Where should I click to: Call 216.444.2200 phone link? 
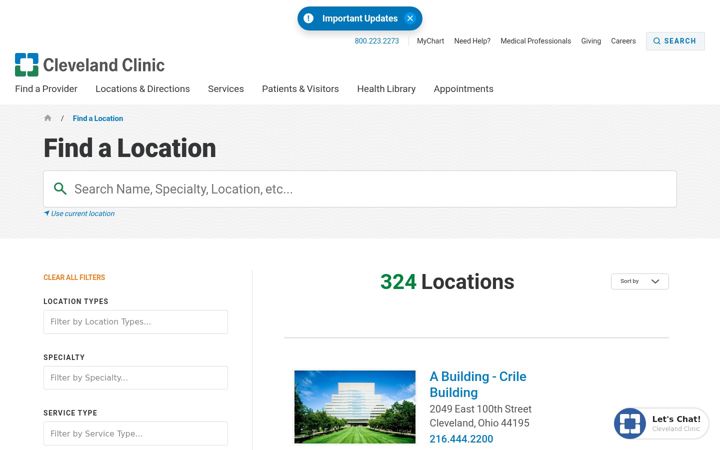pyautogui.click(x=461, y=439)
